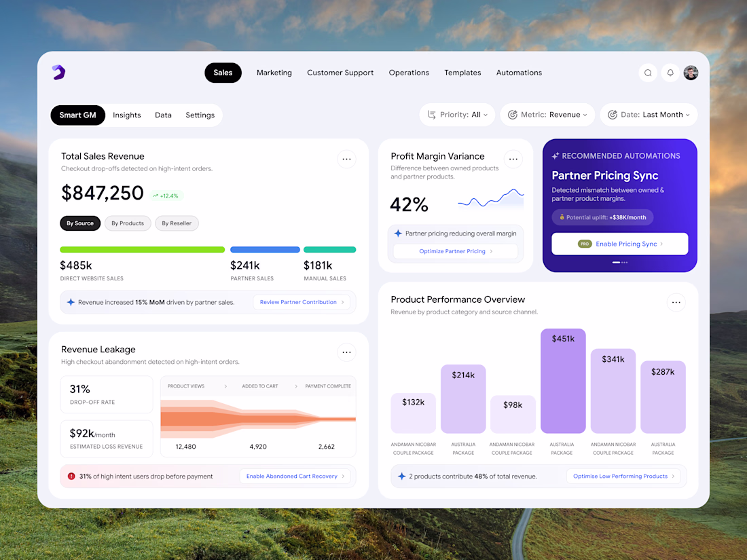The width and height of the screenshot is (747, 560).
Task: Switch to the Insights sub-tab
Action: (x=127, y=115)
